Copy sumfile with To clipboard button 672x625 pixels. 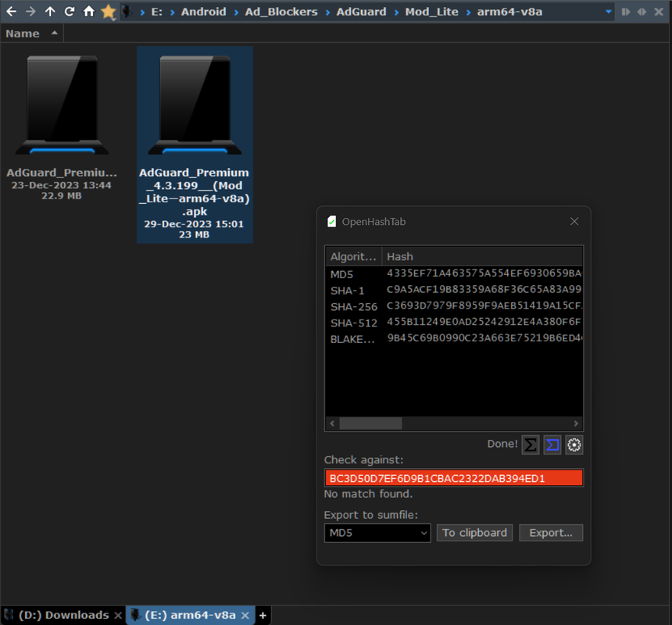pyautogui.click(x=474, y=533)
